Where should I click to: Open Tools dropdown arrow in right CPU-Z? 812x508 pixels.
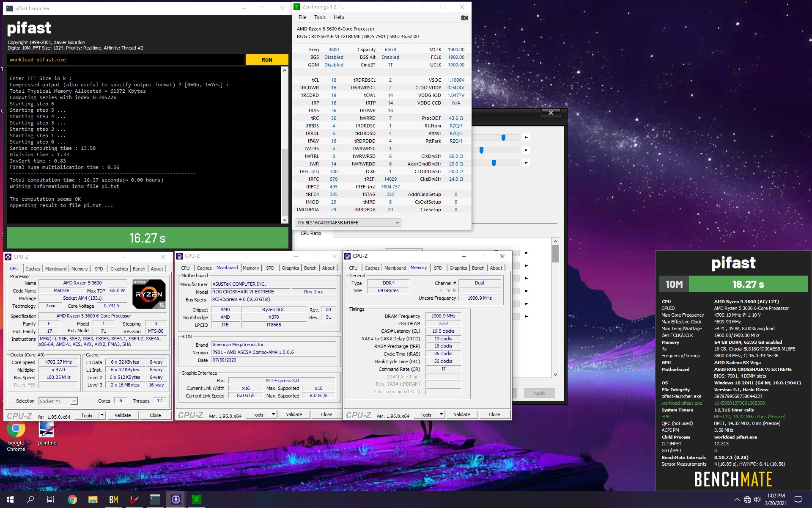pos(441,414)
